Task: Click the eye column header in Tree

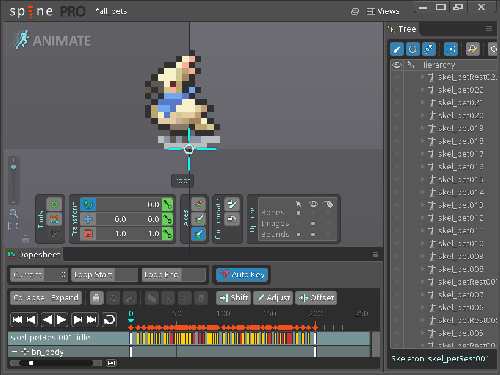Action: tap(397, 65)
